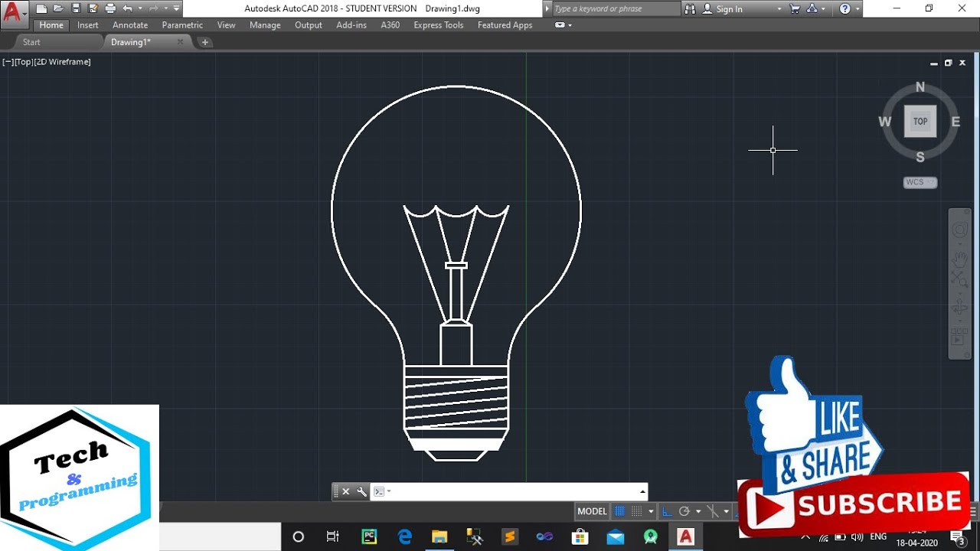Image resolution: width=980 pixels, height=551 pixels.
Task: Expand Customize Quick Access Toolbar dropdown
Action: click(177, 9)
